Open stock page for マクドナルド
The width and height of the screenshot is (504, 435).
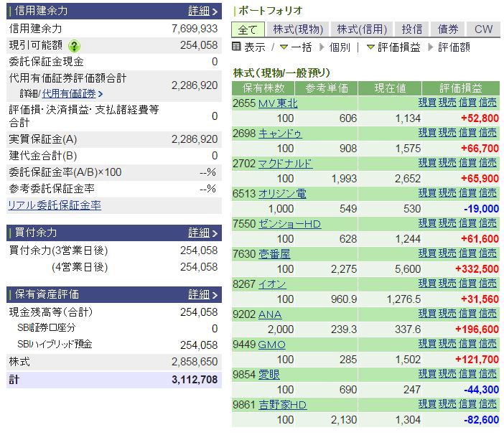pos(285,164)
